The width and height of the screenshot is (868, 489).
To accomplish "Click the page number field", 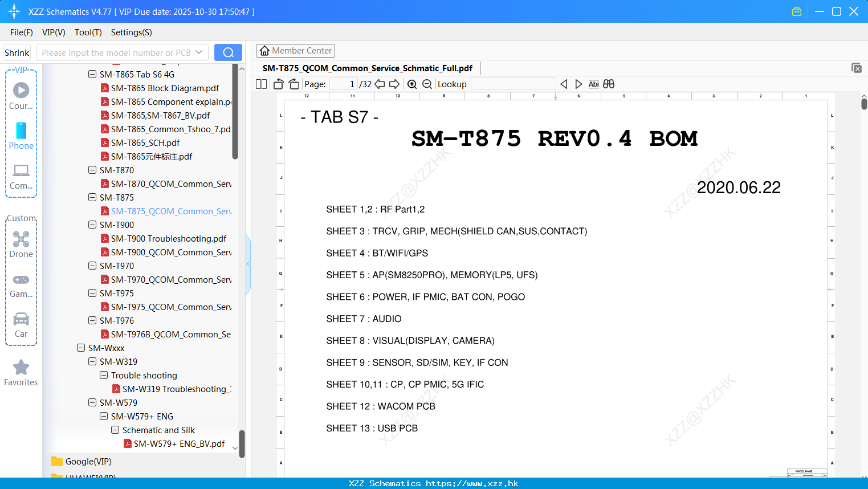I will coord(343,84).
